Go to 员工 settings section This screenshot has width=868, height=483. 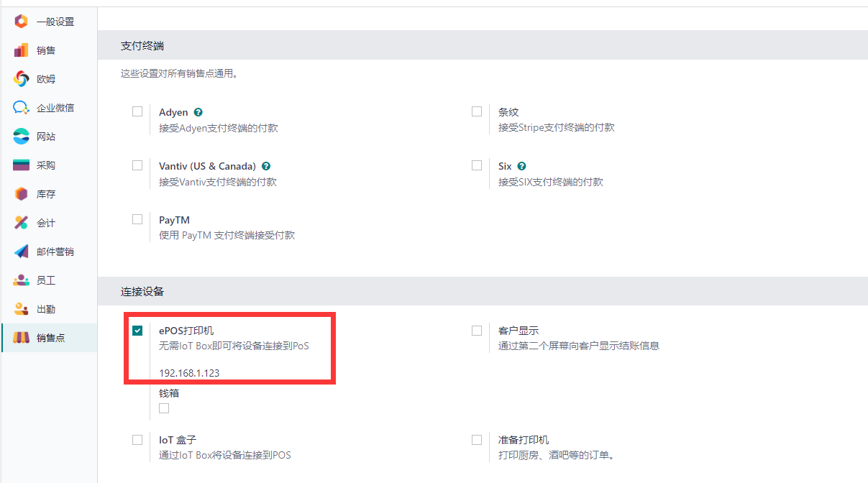pyautogui.click(x=49, y=280)
